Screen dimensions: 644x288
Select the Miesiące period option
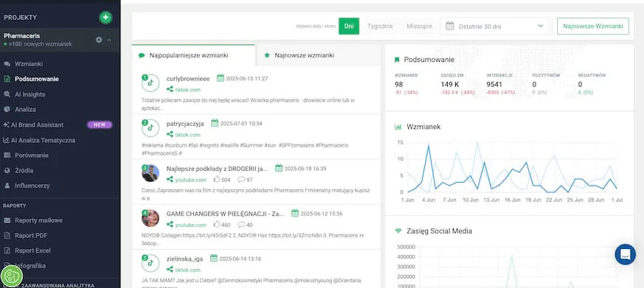419,26
